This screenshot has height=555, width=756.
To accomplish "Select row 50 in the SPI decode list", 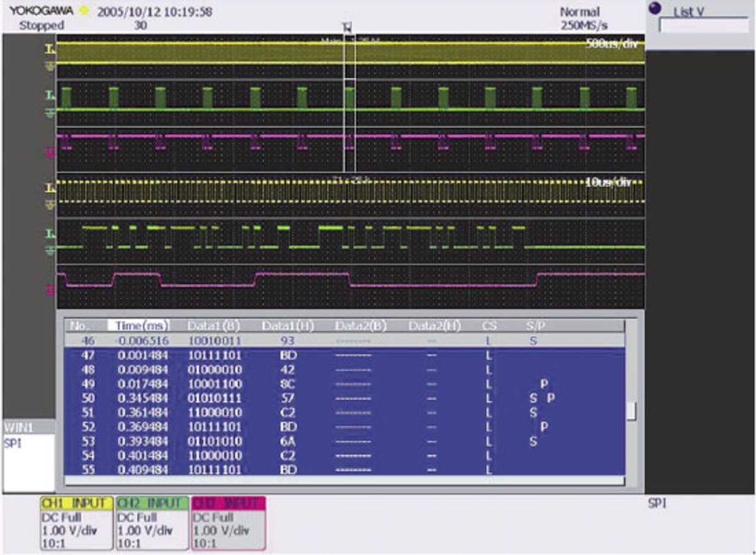I will click(189, 399).
